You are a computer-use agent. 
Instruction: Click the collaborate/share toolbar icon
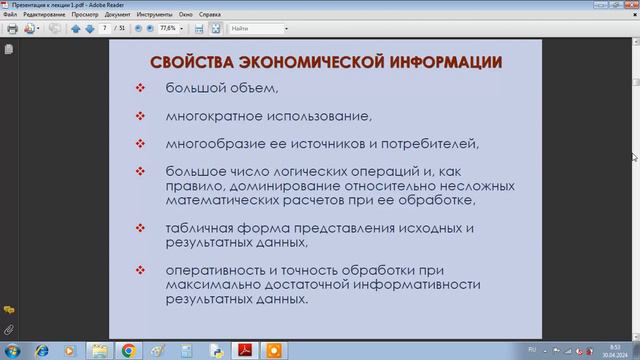click(29, 29)
